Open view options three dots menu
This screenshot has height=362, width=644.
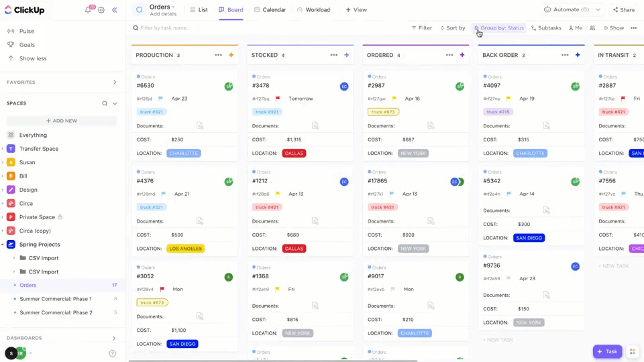pos(634,28)
